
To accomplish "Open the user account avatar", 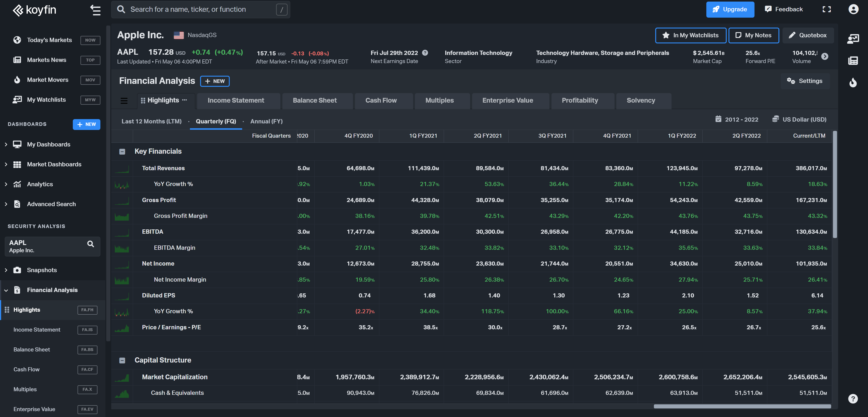I will pos(853,9).
